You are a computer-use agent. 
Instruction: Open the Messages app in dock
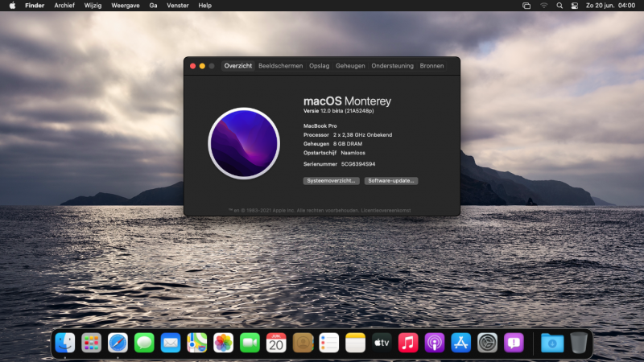[x=144, y=343]
